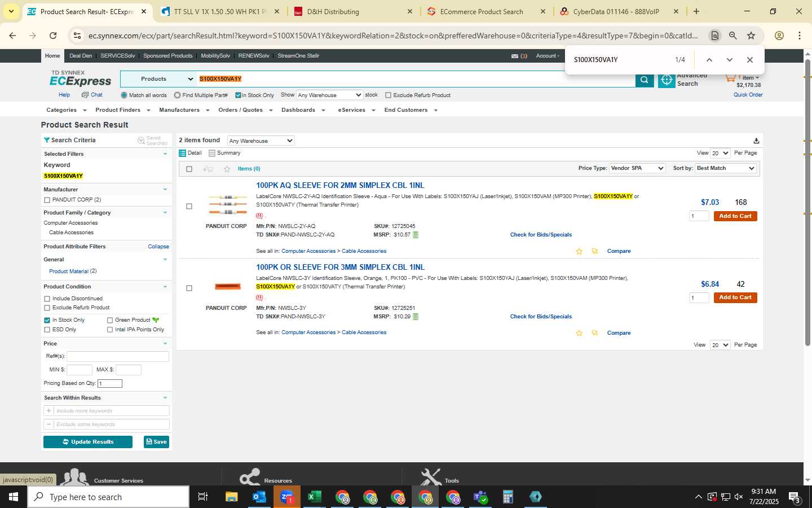The height and width of the screenshot is (508, 812).
Task: Switch to Detail view icon
Action: pyautogui.click(x=182, y=153)
